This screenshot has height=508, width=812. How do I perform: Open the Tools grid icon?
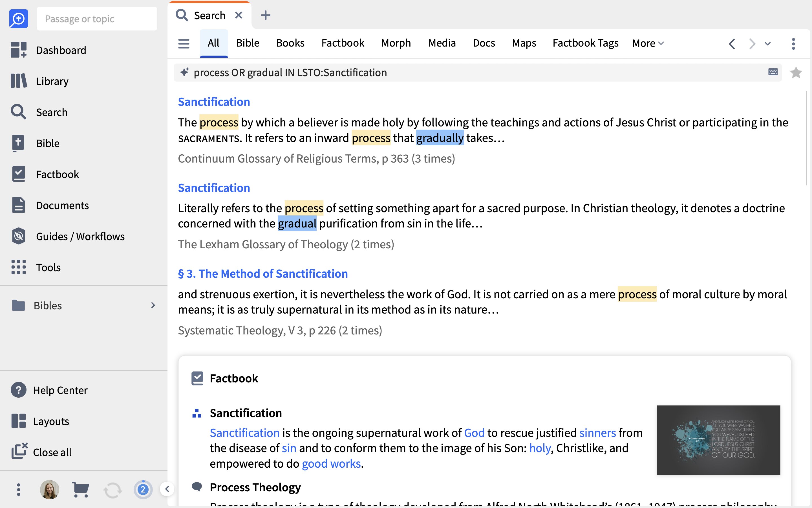click(18, 267)
